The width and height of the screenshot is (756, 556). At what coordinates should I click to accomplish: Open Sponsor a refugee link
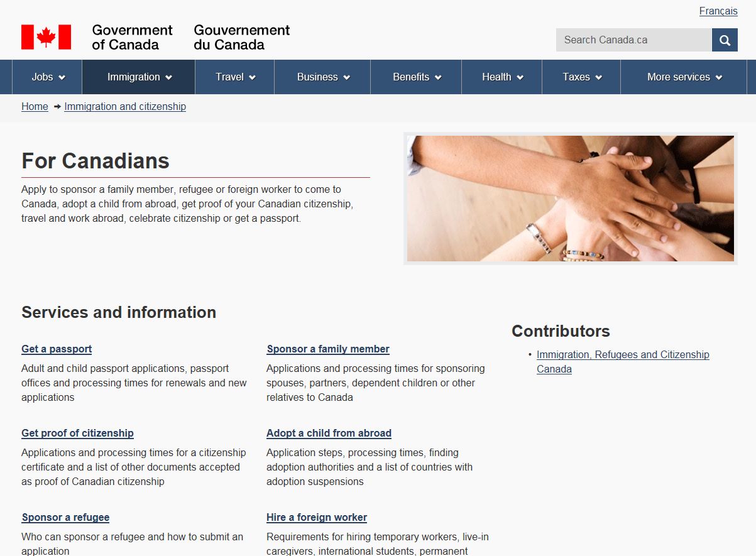65,518
